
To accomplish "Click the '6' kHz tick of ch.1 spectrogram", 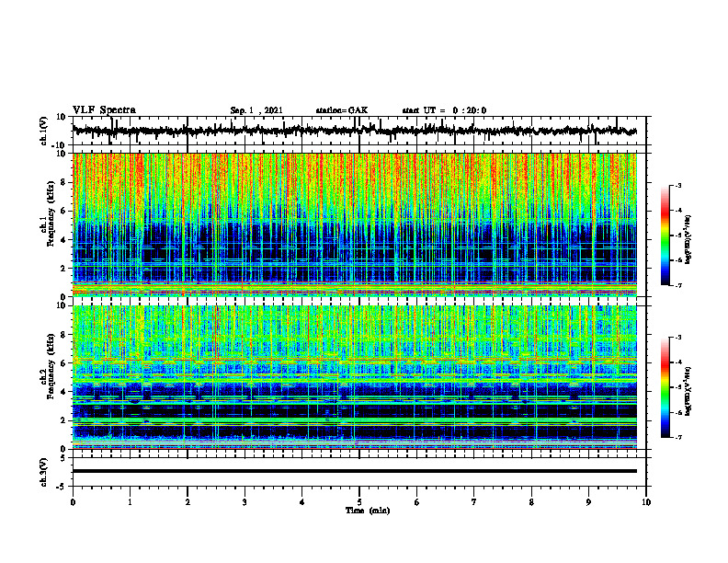I will (64, 212).
